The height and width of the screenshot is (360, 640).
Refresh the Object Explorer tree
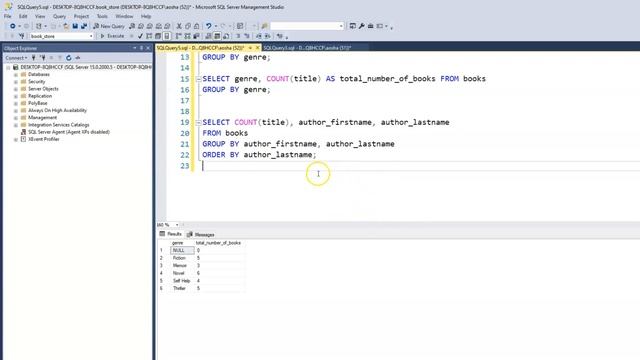(x=69, y=58)
